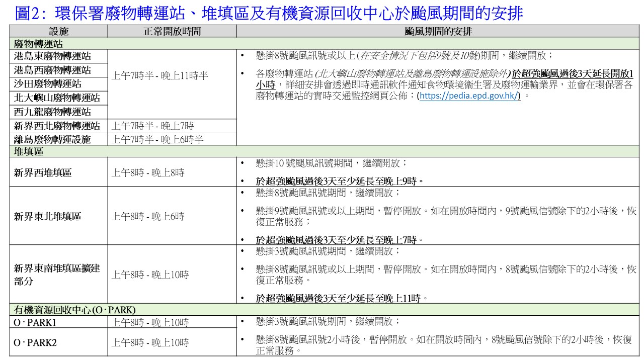Select the 設施 column header
This screenshot has width=644, height=362.
[59, 31]
